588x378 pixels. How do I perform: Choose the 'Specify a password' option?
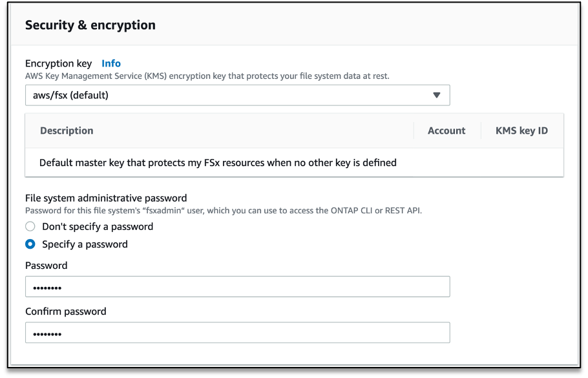(30, 244)
